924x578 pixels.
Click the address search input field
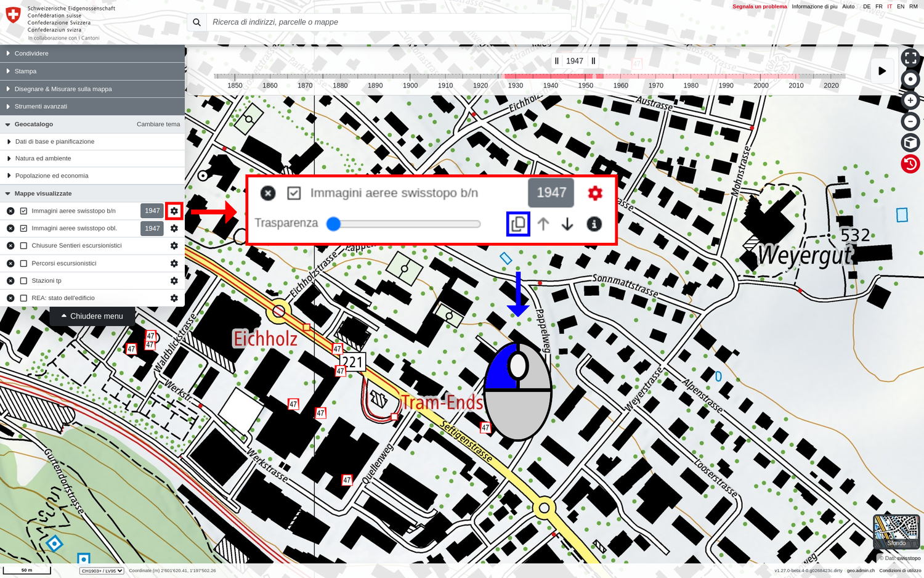pyautogui.click(x=388, y=22)
